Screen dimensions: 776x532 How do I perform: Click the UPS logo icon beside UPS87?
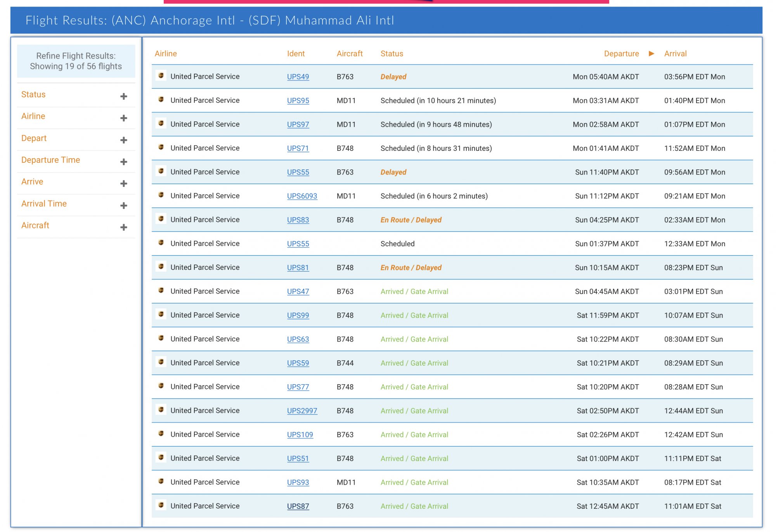click(161, 505)
